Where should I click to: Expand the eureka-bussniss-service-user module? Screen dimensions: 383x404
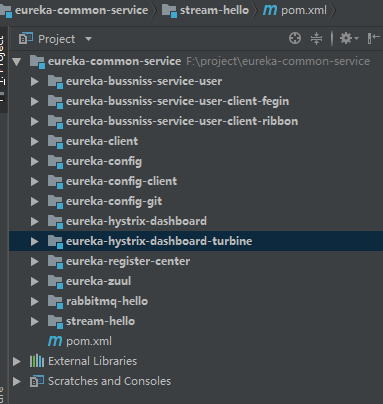(x=35, y=81)
